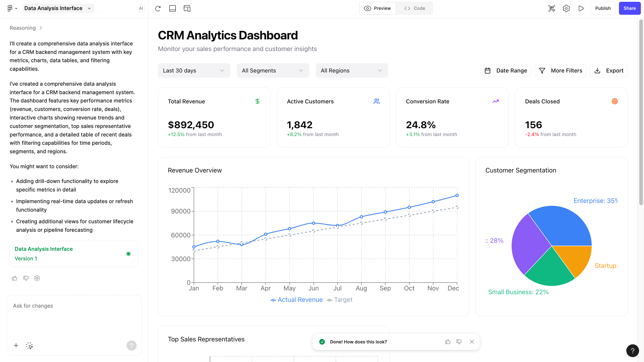The image size is (644, 362).
Task: Open the All Segments dropdown
Action: 273,70
